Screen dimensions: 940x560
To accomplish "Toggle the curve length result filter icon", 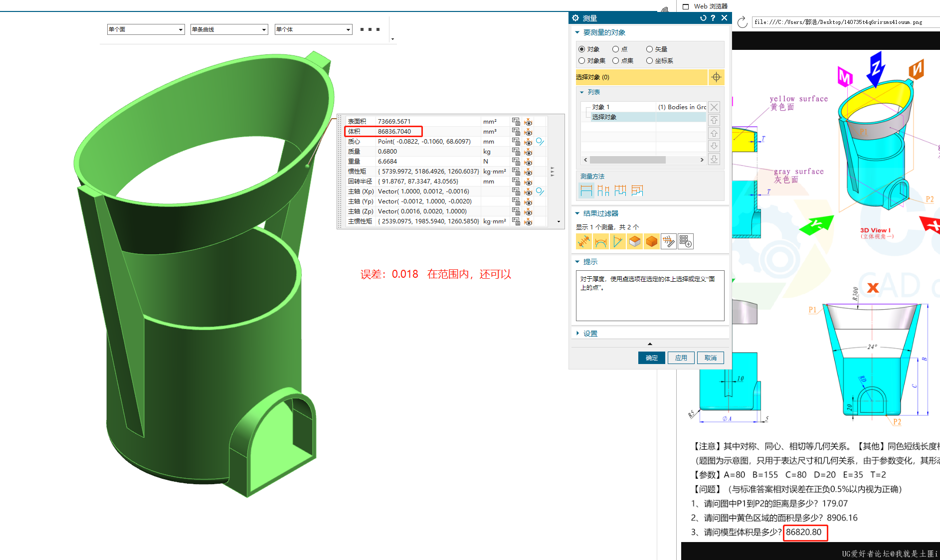I will (x=601, y=242).
